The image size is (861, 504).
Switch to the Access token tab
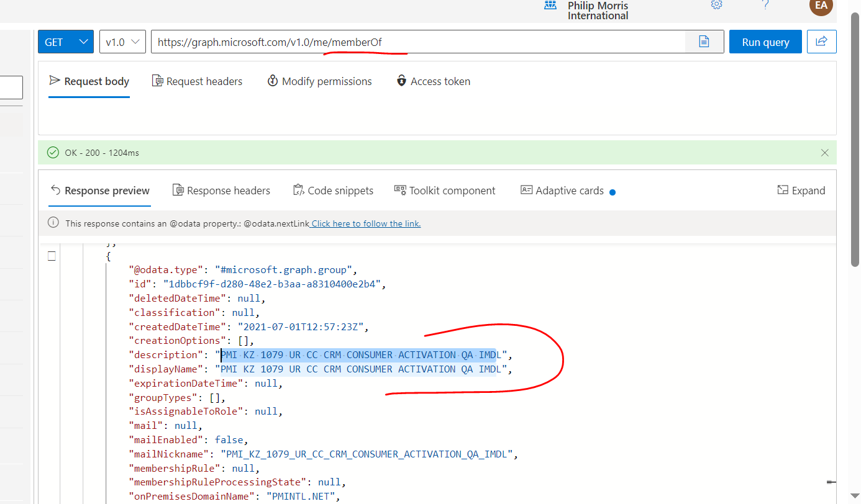[x=433, y=81]
